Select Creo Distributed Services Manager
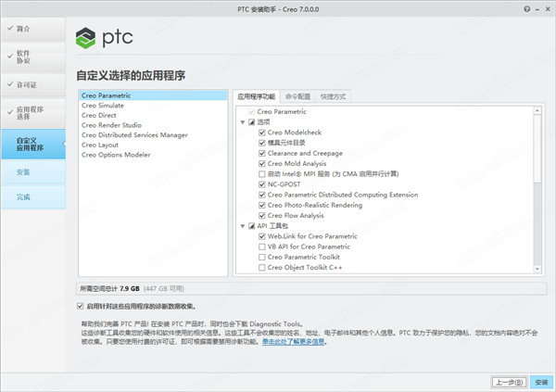 (153, 135)
